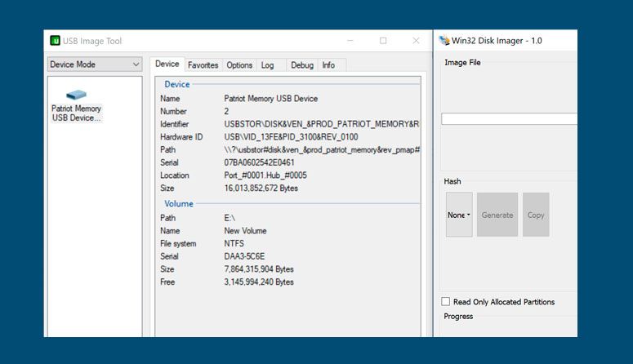The image size is (633, 364).
Task: Click device serial '07BA0602542E0461'
Action: tap(259, 162)
